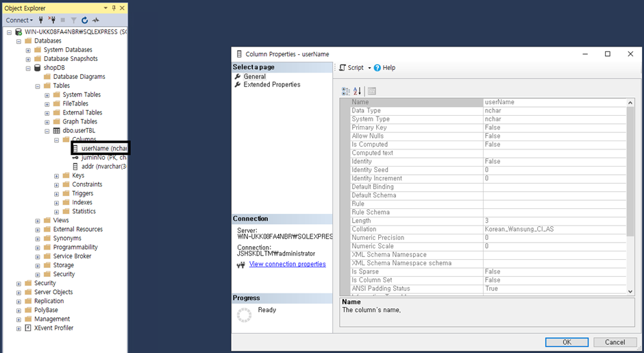Select the Statistics folder
Viewport: 644px width, 353px height.
coord(84,211)
